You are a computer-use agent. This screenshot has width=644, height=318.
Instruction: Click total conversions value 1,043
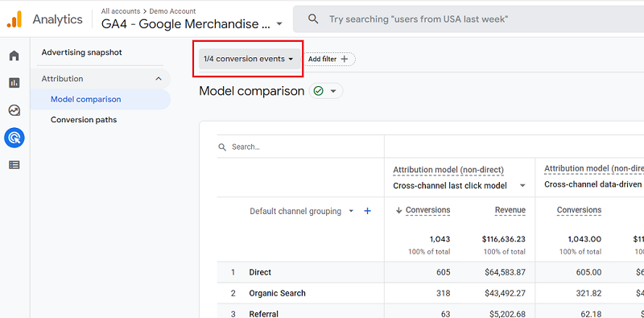(x=440, y=239)
